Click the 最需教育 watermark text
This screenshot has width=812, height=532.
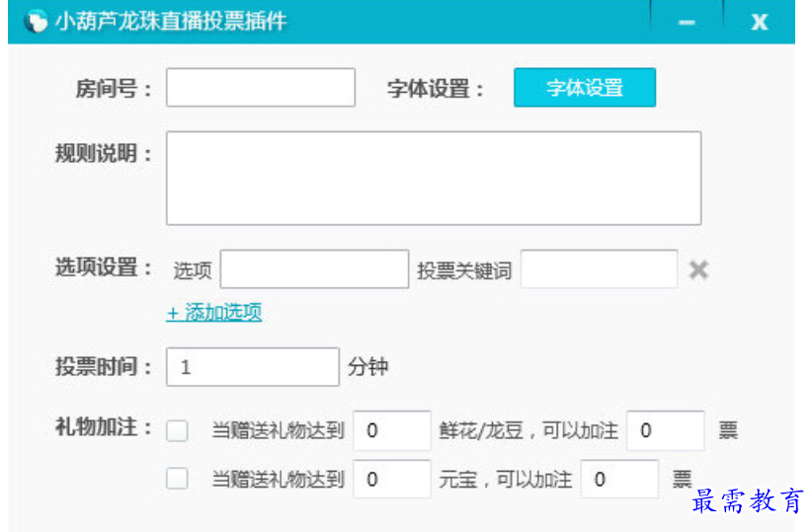coord(749,501)
